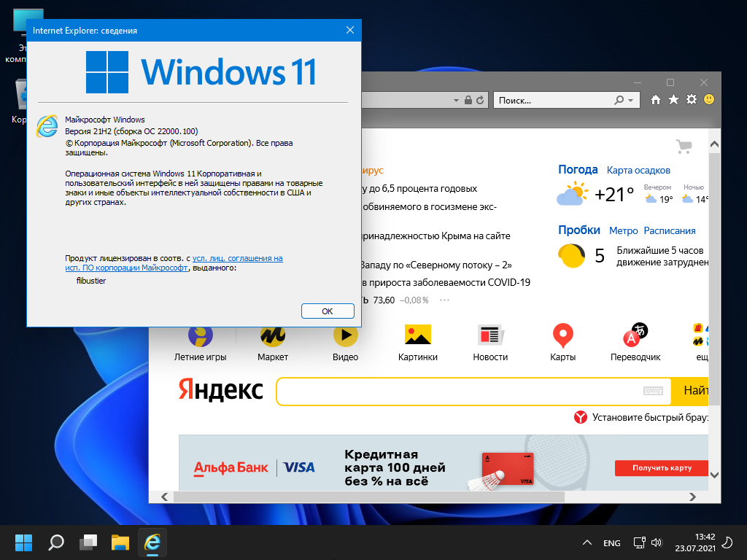The width and height of the screenshot is (747, 560).
Task: Open the shopping cart icon on Yandex
Action: coord(684,147)
